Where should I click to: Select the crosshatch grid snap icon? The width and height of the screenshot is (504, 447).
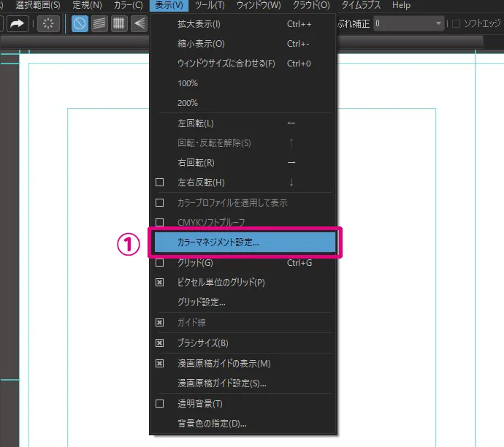pos(119,23)
